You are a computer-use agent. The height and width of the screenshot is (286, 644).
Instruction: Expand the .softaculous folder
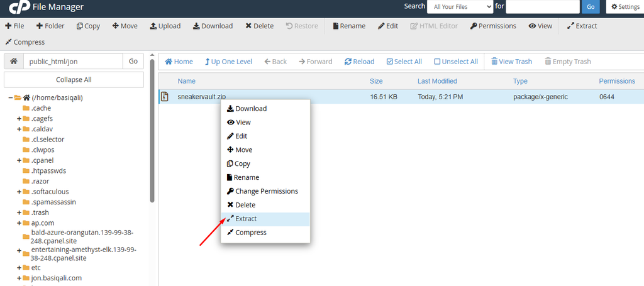coord(19,192)
